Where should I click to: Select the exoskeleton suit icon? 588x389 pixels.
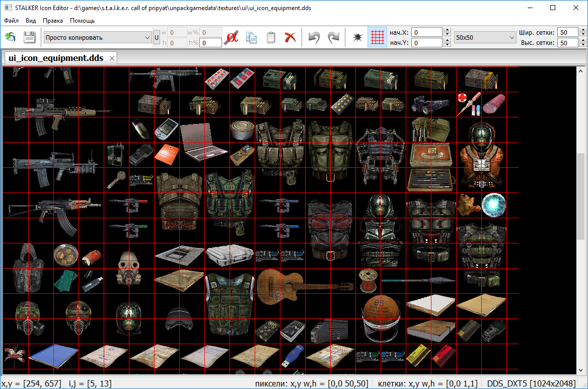click(380, 156)
